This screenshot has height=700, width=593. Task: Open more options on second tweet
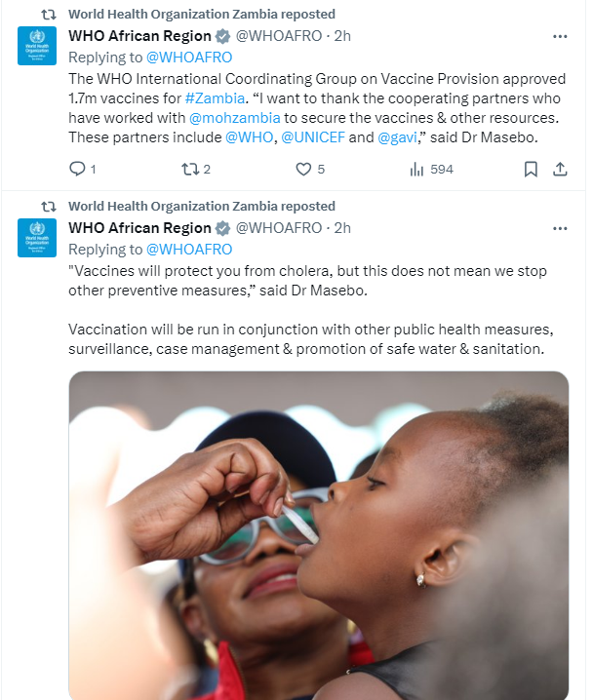560,228
